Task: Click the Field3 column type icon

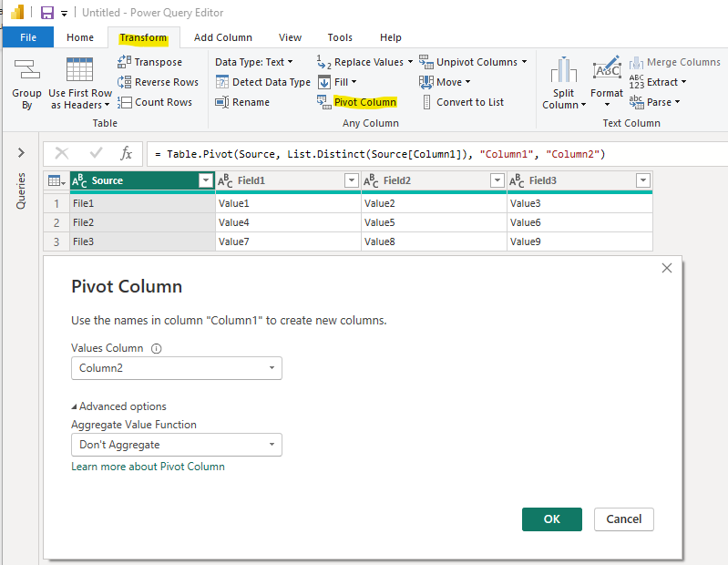Action: coord(517,180)
